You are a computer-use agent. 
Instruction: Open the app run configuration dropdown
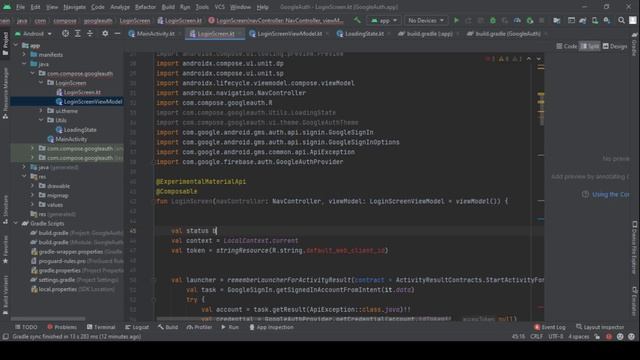384,20
